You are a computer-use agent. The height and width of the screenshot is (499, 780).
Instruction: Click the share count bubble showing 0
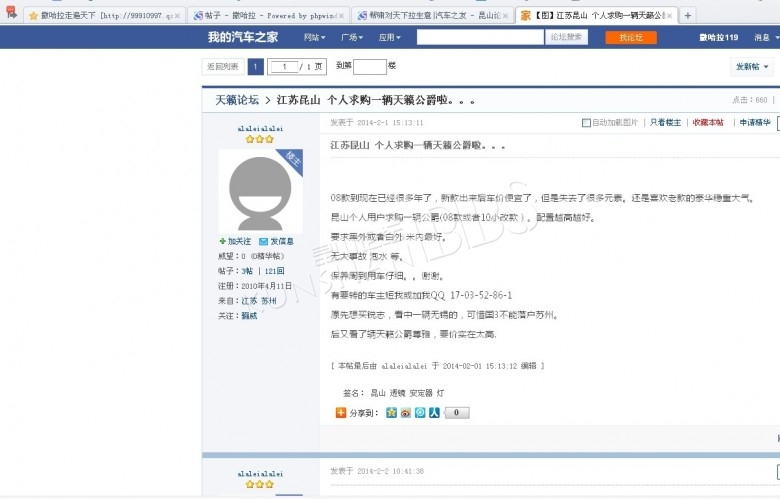pos(456,412)
